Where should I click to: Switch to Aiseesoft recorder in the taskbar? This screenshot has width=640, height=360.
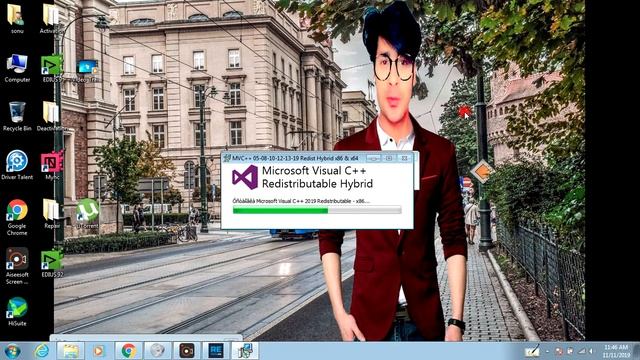187,351
